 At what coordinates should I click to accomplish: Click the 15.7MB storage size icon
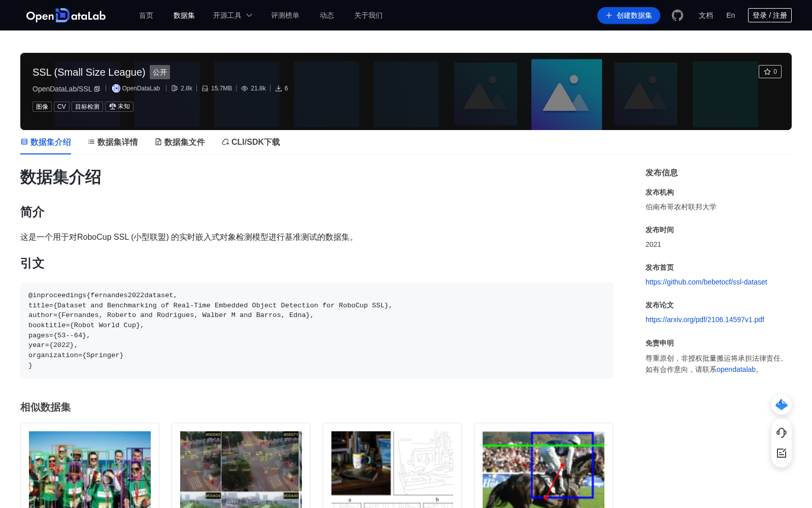(x=205, y=88)
